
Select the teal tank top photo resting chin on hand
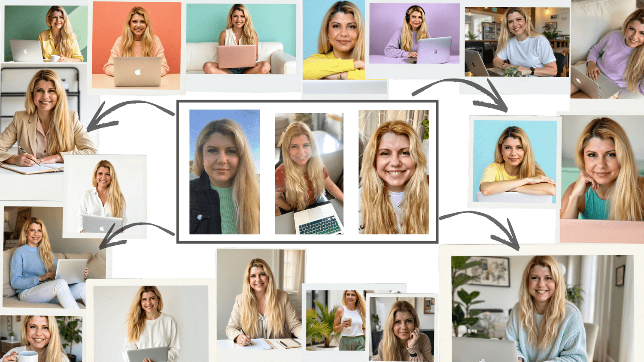click(x=602, y=168)
